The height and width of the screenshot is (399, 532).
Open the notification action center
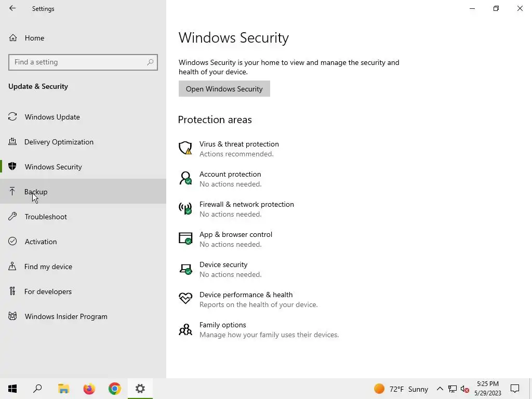point(515,389)
